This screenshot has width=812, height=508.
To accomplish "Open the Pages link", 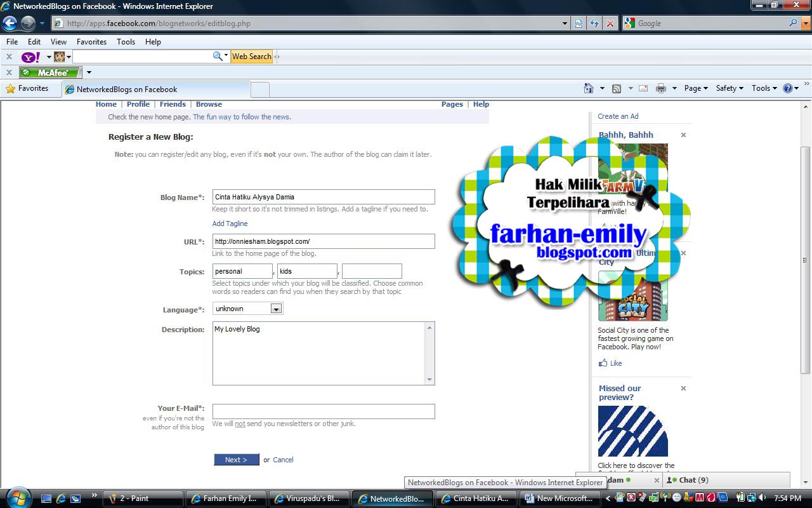I will coord(452,104).
